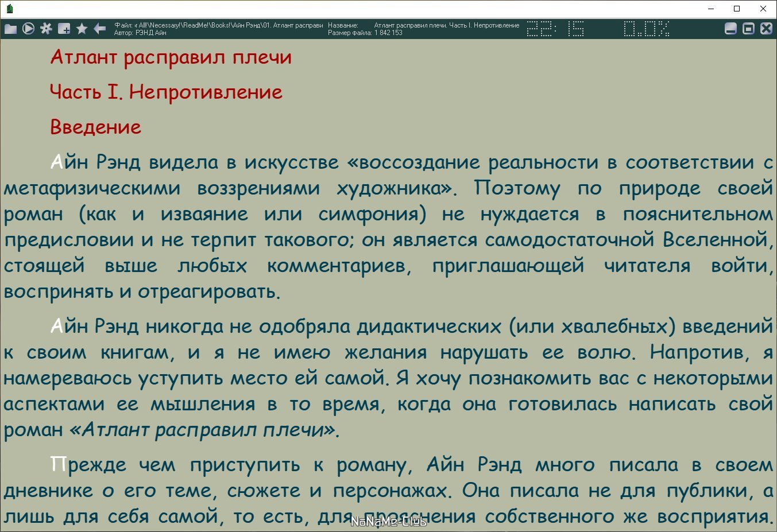
Task: Go back using the left arrow icon
Action: click(x=99, y=29)
